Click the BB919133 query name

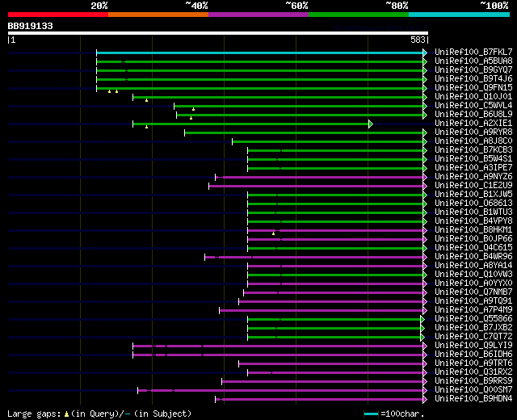point(31,26)
